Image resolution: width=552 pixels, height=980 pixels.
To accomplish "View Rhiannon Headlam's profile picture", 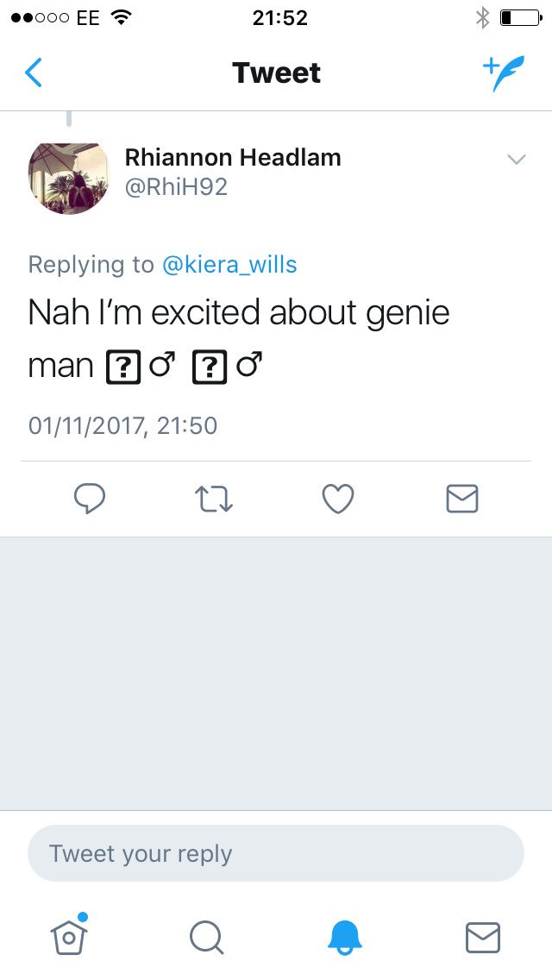I will tap(69, 178).
